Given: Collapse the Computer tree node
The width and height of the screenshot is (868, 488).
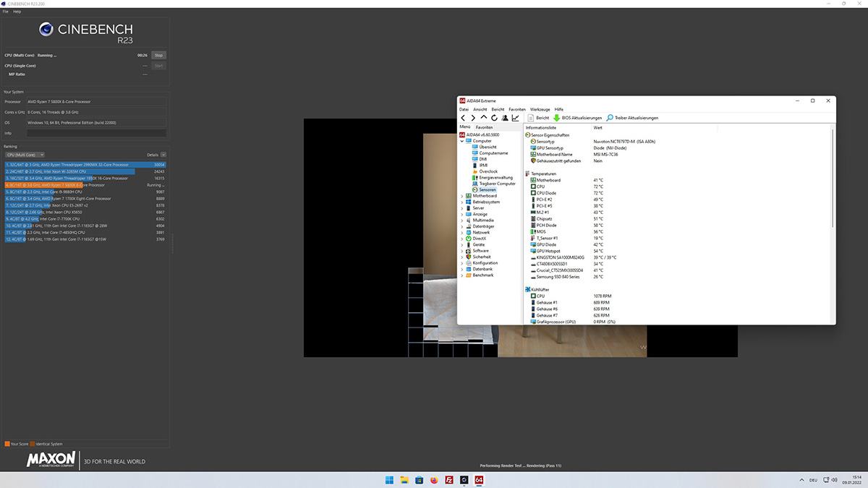Looking at the screenshot, I should (x=462, y=141).
